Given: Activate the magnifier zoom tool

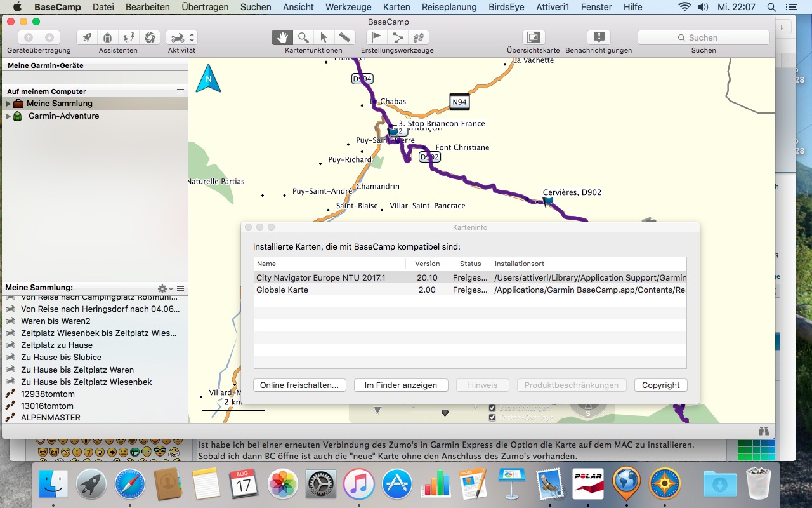Looking at the screenshot, I should tap(303, 37).
